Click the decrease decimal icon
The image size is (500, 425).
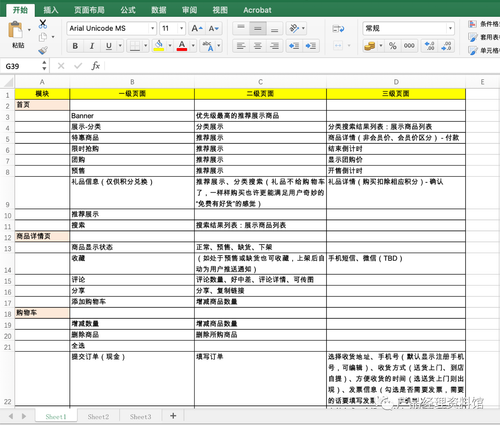click(446, 46)
